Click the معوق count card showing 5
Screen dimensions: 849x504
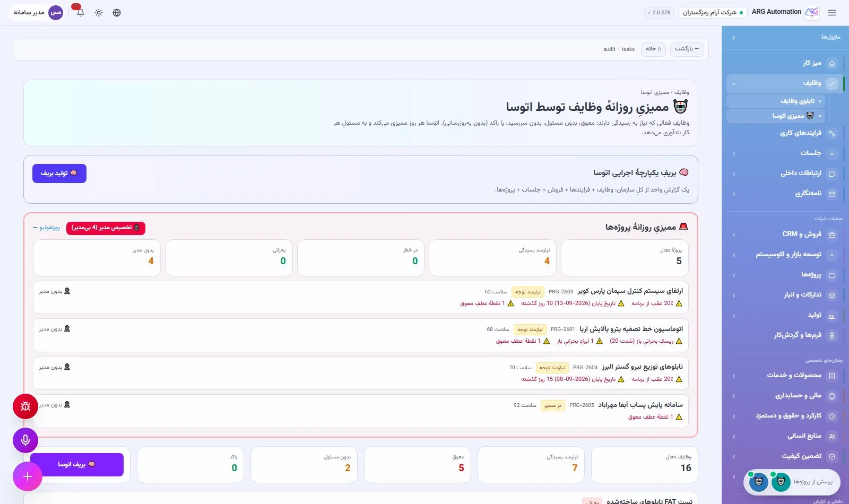(x=417, y=465)
